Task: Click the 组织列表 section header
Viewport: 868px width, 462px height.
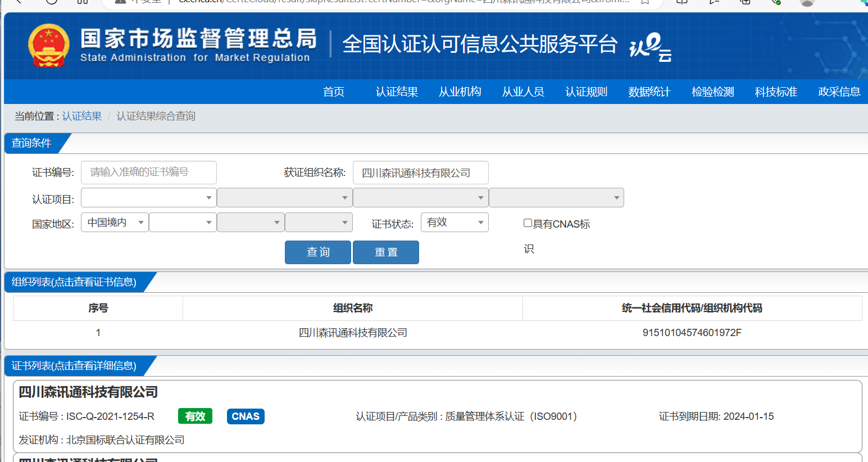Action: 74,282
